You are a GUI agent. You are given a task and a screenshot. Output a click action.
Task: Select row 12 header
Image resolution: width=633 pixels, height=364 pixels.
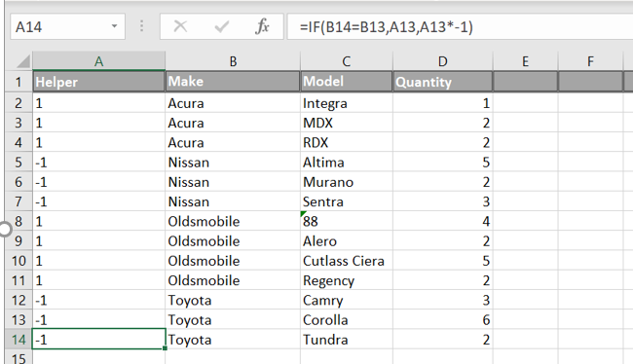(x=19, y=300)
